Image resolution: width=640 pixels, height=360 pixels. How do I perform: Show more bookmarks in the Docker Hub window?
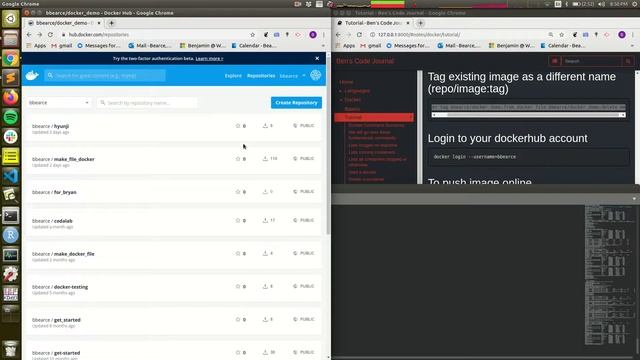pyautogui.click(x=323, y=46)
